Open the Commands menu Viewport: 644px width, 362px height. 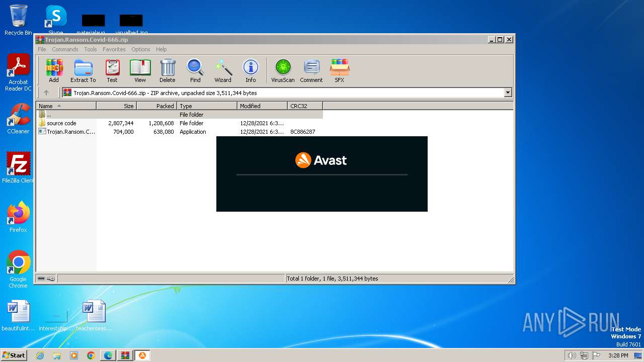tap(65, 49)
